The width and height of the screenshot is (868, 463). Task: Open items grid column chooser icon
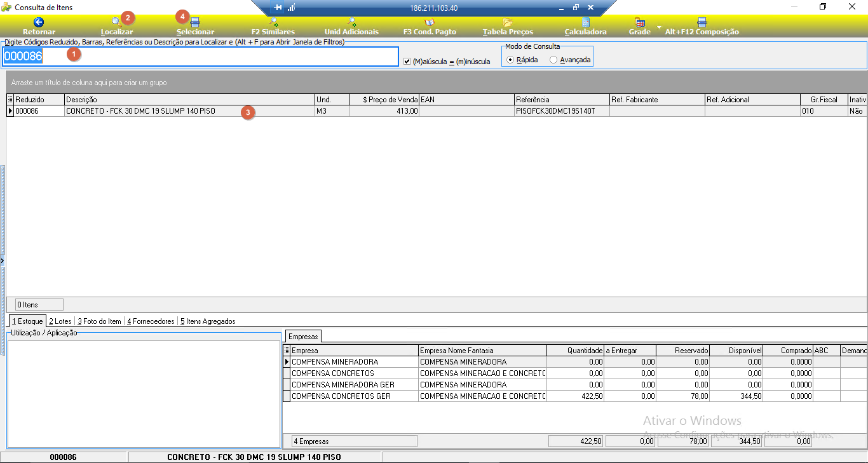click(10, 100)
